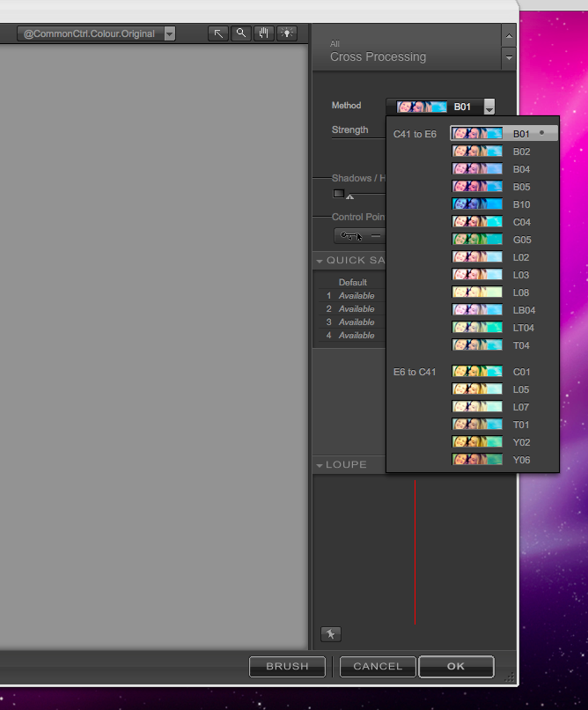
Task: Open the Method dropdown arrow
Action: 489,107
